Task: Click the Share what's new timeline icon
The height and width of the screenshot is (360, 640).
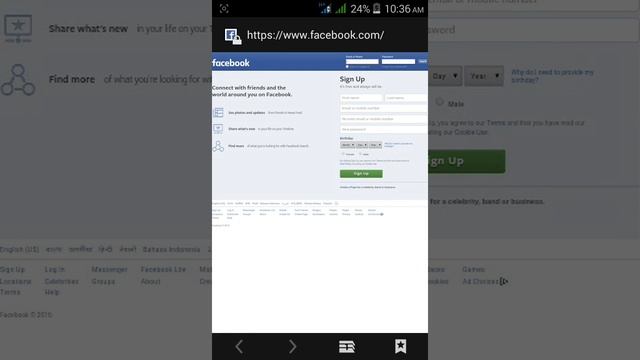Action: click(218, 129)
